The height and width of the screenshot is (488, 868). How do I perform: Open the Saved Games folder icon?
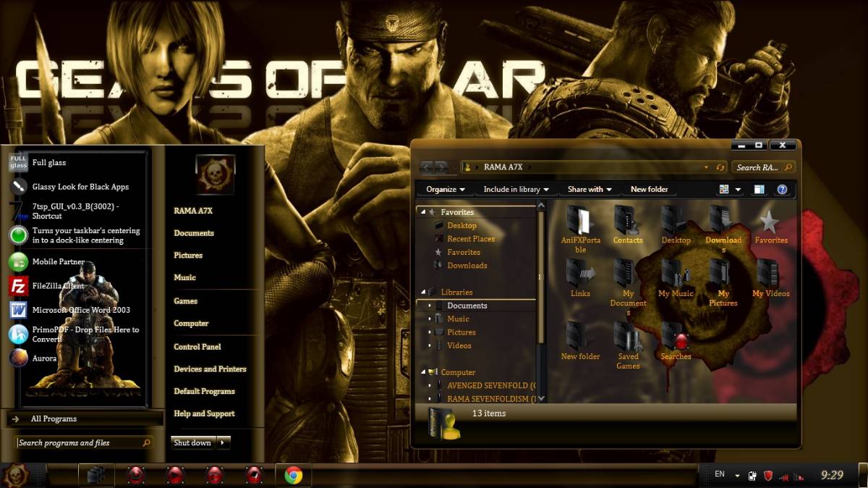[627, 336]
